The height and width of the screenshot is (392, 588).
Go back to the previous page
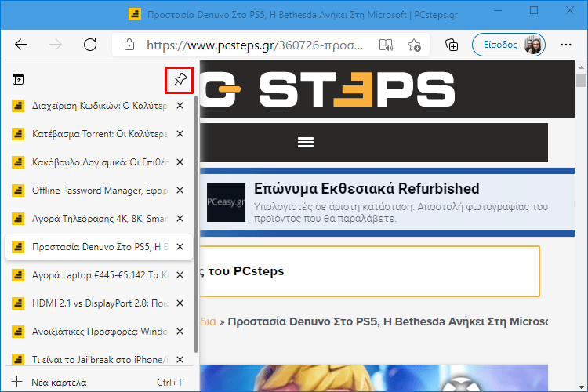21,45
